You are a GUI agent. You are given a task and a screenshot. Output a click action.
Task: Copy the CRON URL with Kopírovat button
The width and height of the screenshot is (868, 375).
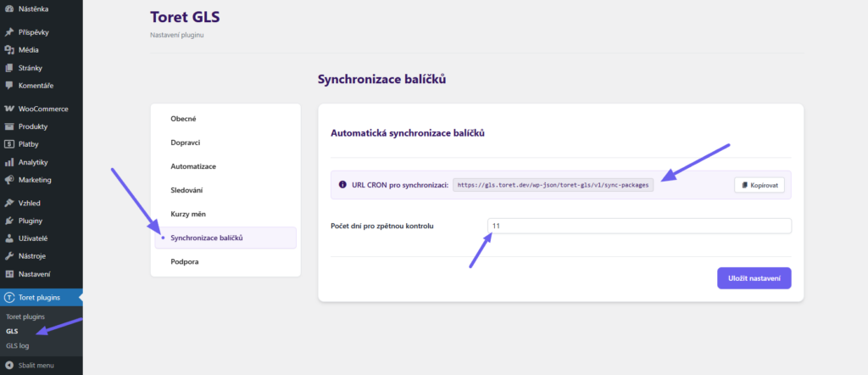[759, 184]
